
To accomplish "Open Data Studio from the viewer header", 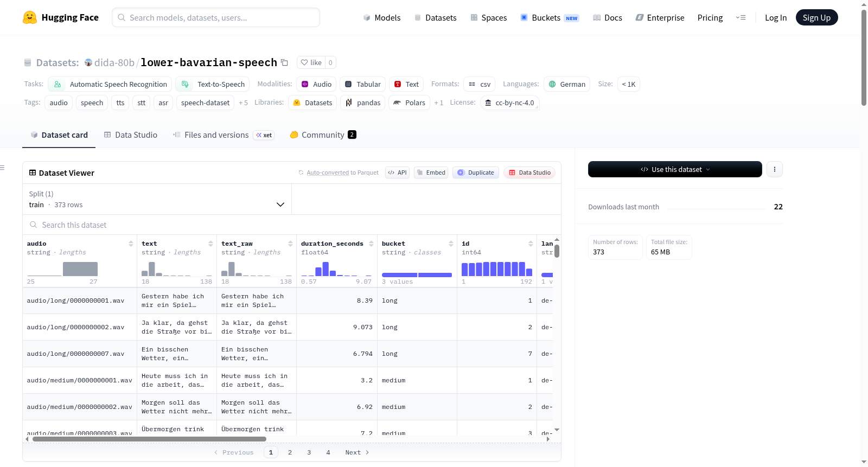I will point(529,172).
